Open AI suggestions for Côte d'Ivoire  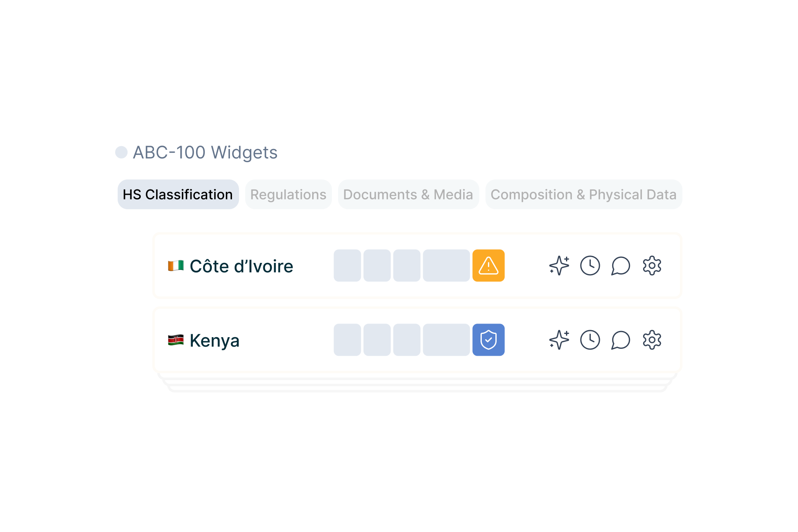click(x=559, y=266)
